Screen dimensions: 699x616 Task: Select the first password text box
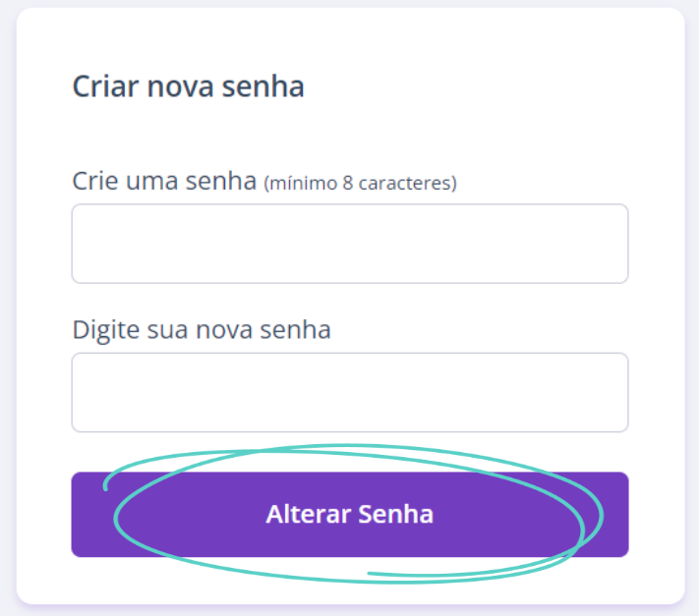click(350, 244)
